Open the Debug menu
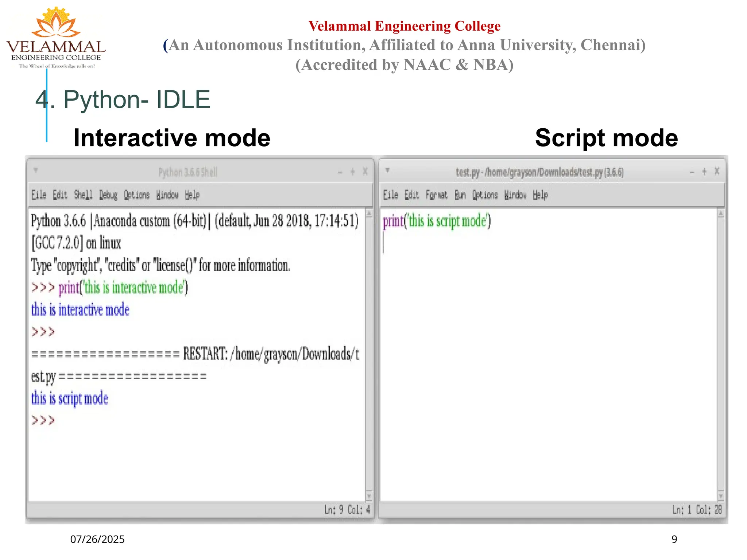Screen dimensions: 747x560 coord(108,195)
